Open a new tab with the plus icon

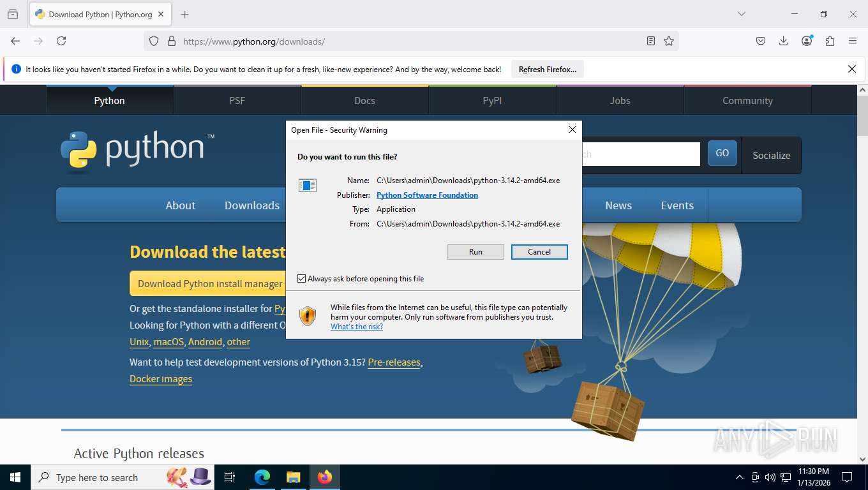[185, 14]
